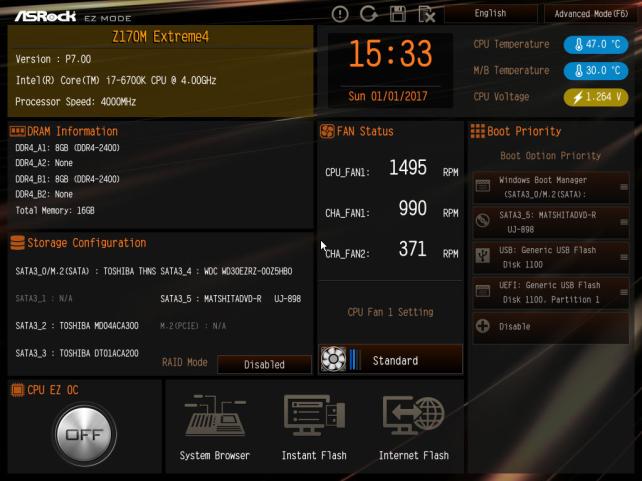Image resolution: width=642 pixels, height=481 pixels.
Task: Click the discard changes and exit icon
Action: (x=427, y=15)
